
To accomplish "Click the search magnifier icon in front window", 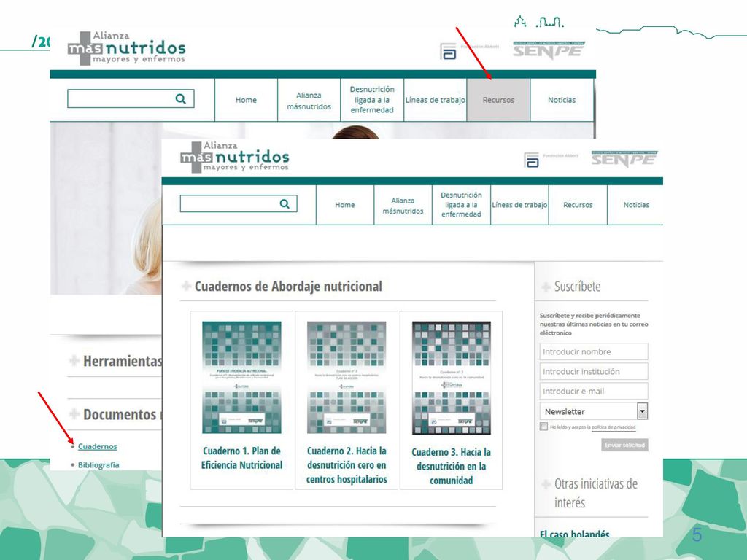I will pyautogui.click(x=285, y=204).
